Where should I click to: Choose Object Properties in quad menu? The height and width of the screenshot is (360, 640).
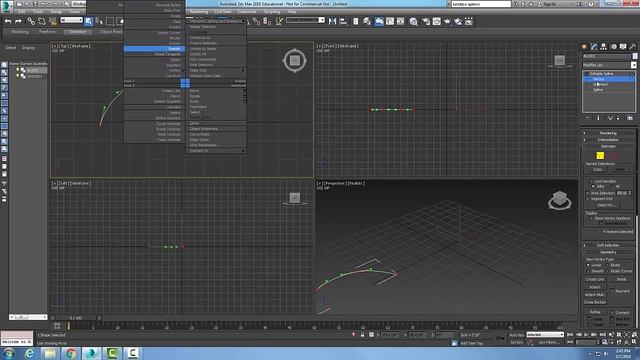[x=216, y=129]
